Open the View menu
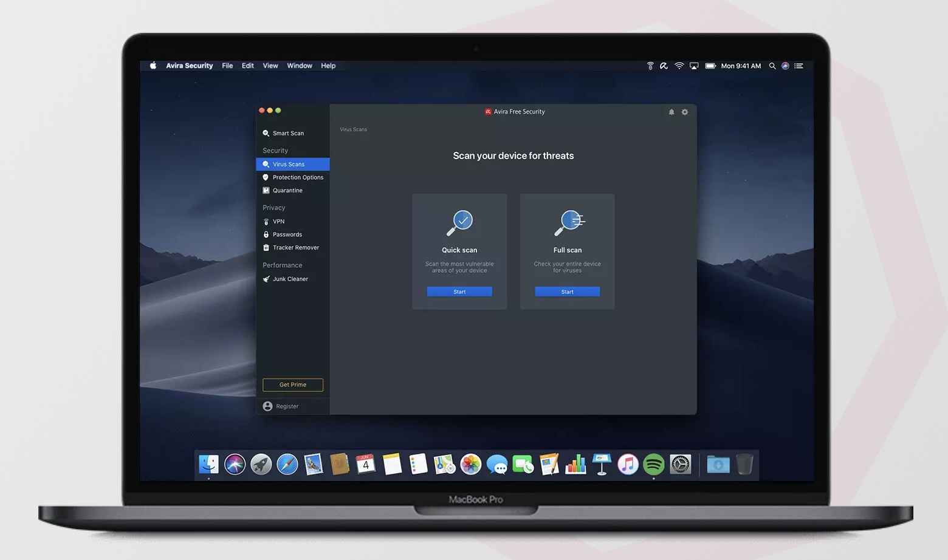This screenshot has width=948, height=560. tap(270, 66)
